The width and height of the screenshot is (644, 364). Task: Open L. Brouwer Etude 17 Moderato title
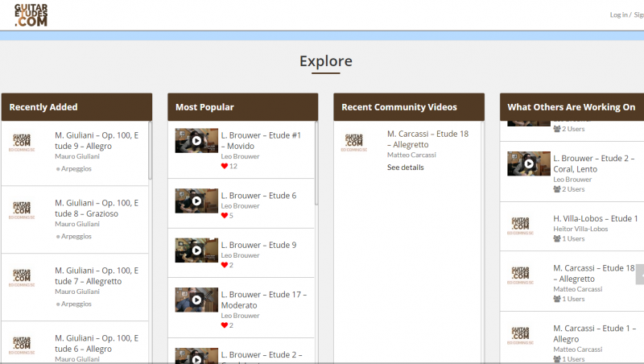(x=264, y=300)
